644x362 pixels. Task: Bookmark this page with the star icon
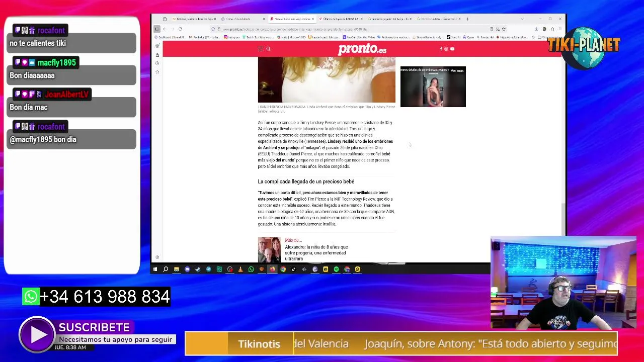(x=504, y=29)
